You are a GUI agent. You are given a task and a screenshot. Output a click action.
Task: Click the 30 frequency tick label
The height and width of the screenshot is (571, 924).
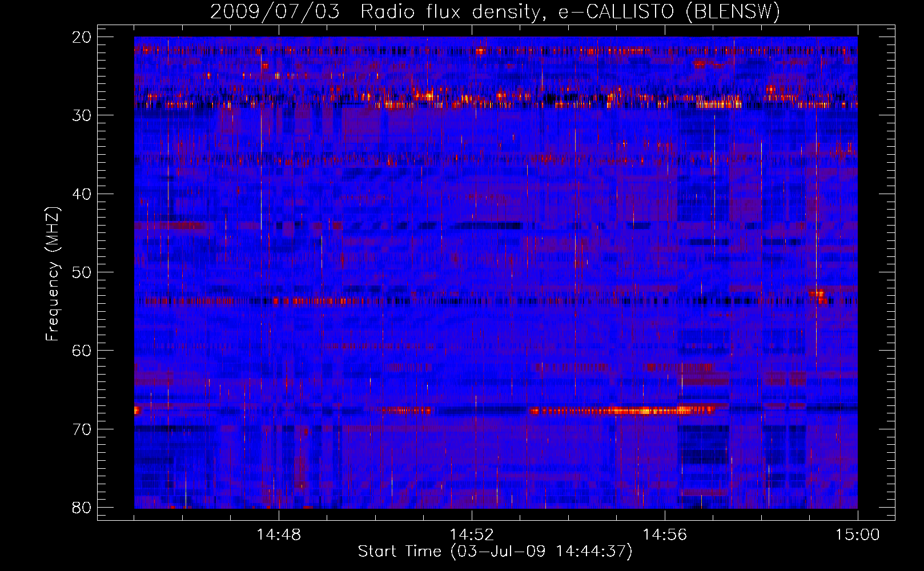82,115
